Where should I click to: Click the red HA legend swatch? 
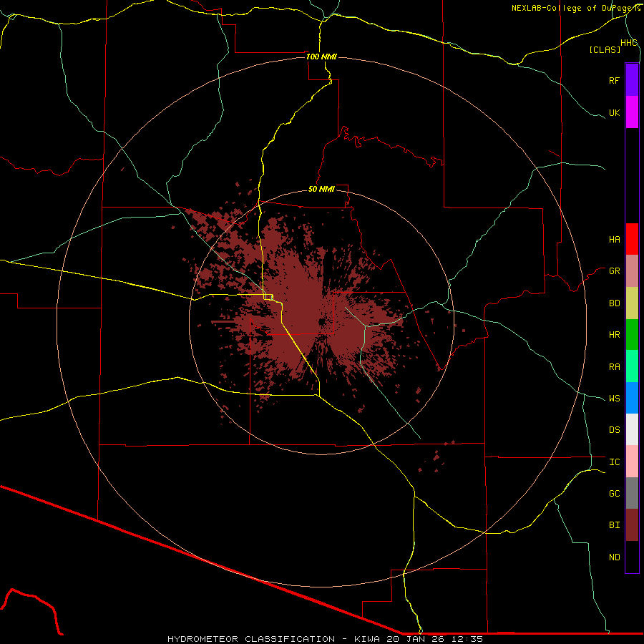(632, 239)
